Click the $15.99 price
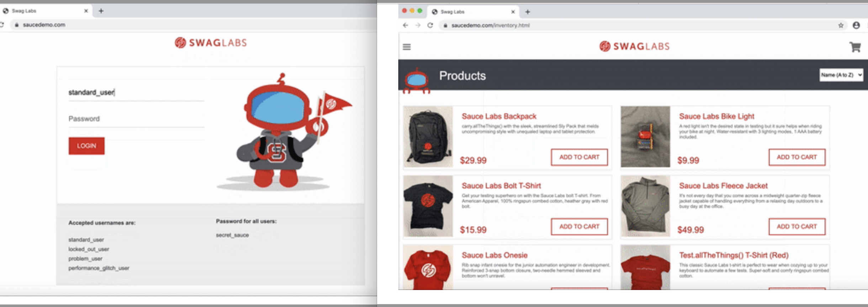This screenshot has width=868, height=307. [473, 230]
